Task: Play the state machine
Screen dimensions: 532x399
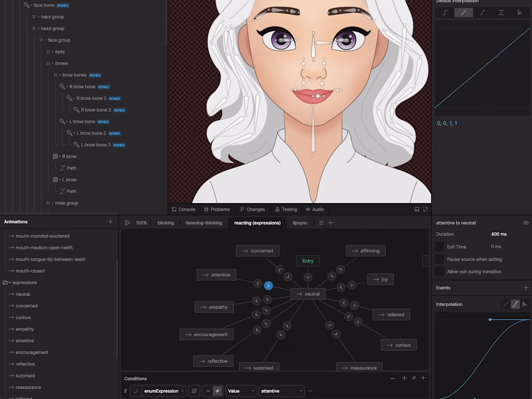Action: [x=128, y=223]
